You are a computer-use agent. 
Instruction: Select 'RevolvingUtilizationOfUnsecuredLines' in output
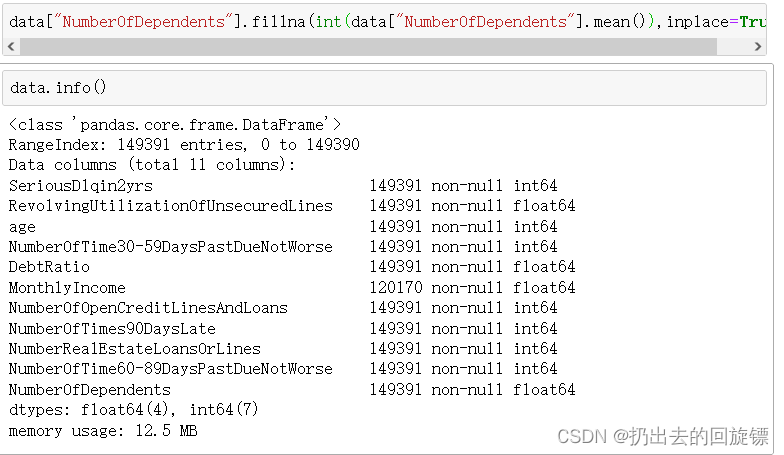click(x=170, y=206)
